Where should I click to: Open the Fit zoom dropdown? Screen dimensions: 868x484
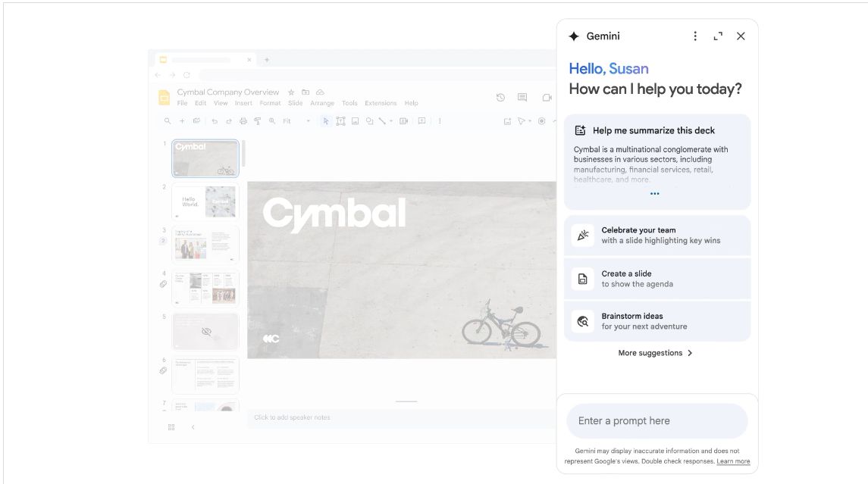click(x=296, y=121)
